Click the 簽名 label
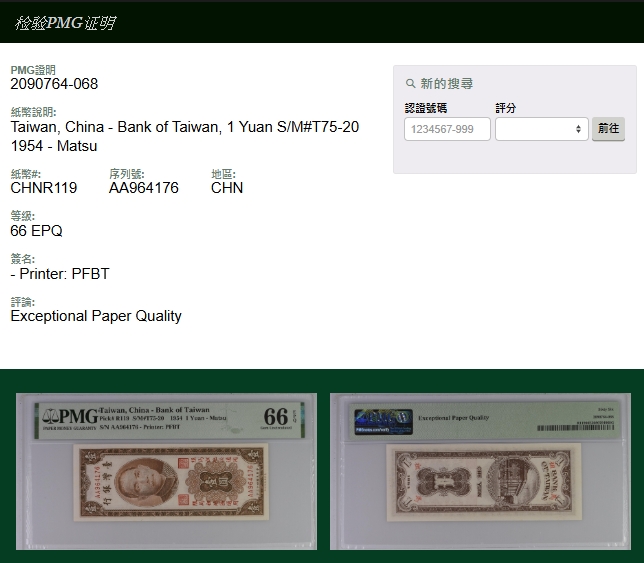Image resolution: width=644 pixels, height=563 pixels. 23,259
